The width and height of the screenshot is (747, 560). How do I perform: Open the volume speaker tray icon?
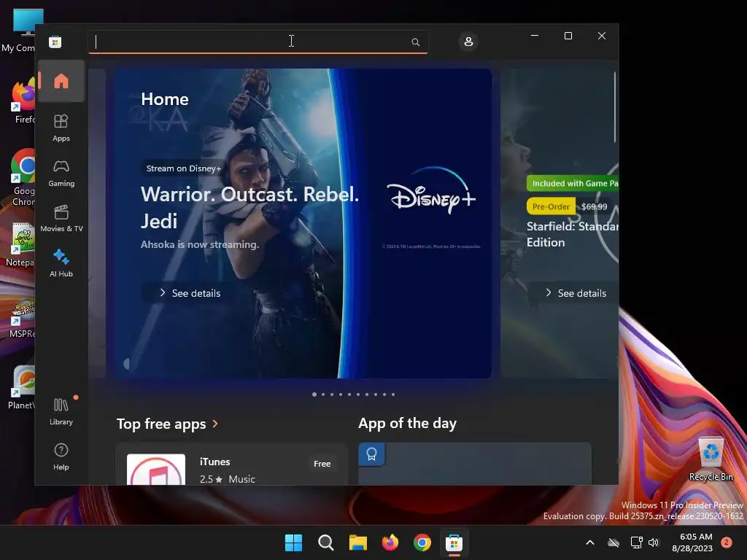pos(654,542)
